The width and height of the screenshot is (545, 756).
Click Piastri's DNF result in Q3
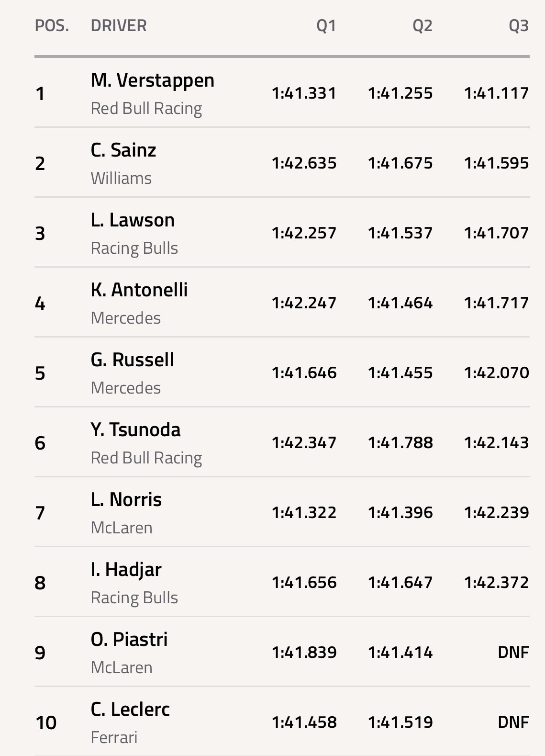513,653
